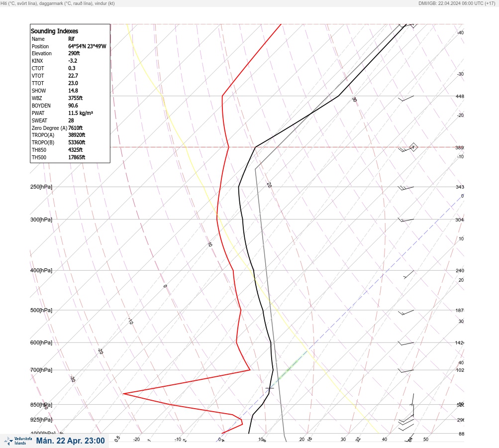
Task: Click the wind barb at 250 hPa
Action: (406, 188)
